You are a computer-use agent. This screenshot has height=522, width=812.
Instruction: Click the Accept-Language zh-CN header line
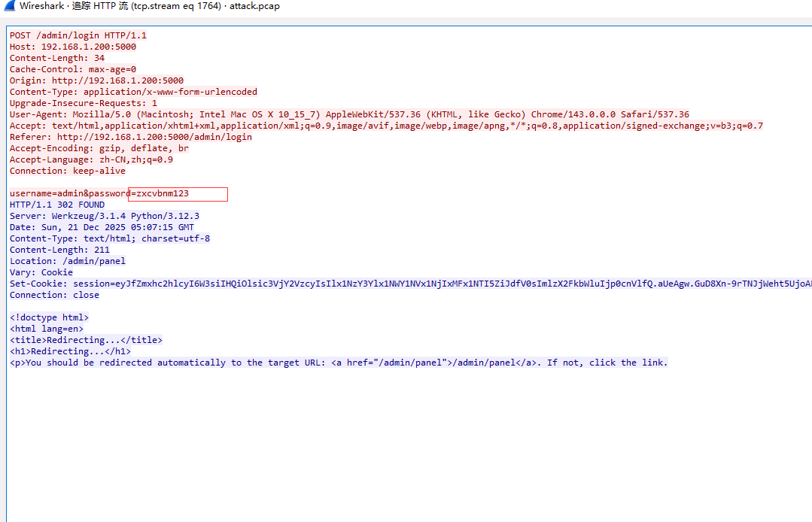91,159
